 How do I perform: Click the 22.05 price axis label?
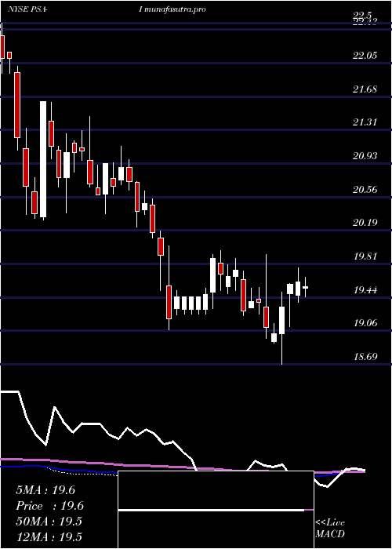365,56
